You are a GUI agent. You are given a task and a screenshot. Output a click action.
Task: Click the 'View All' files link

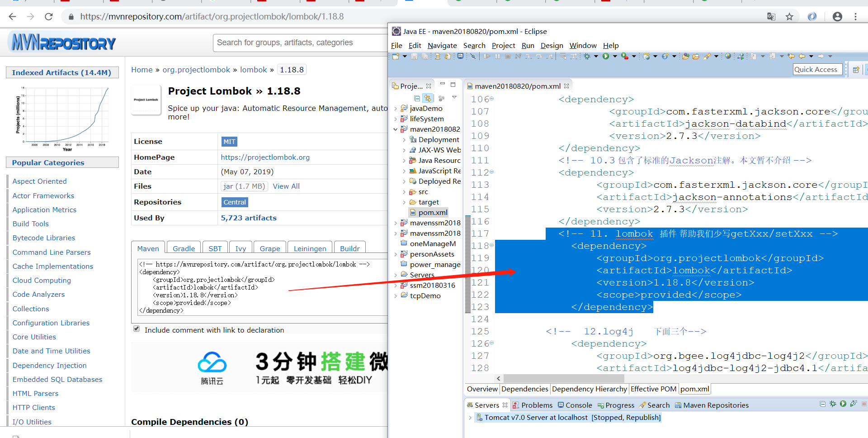pos(286,186)
